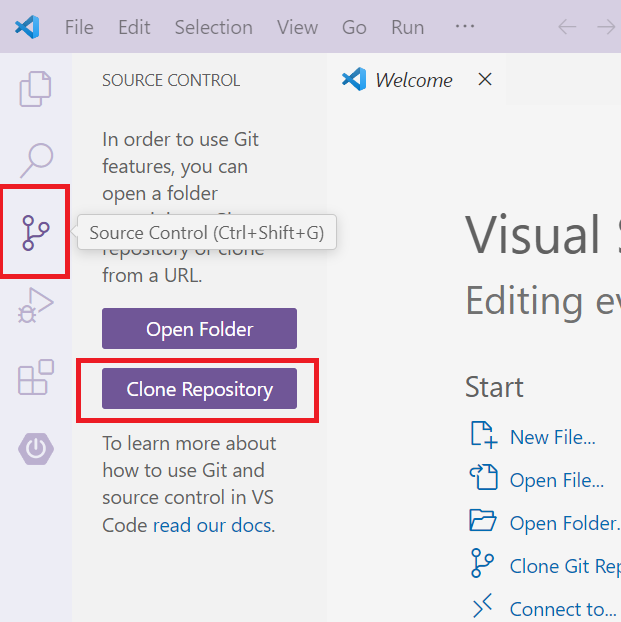Open the Spring Boot Dashboard power icon
This screenshot has height=622, width=621.
click(36, 449)
